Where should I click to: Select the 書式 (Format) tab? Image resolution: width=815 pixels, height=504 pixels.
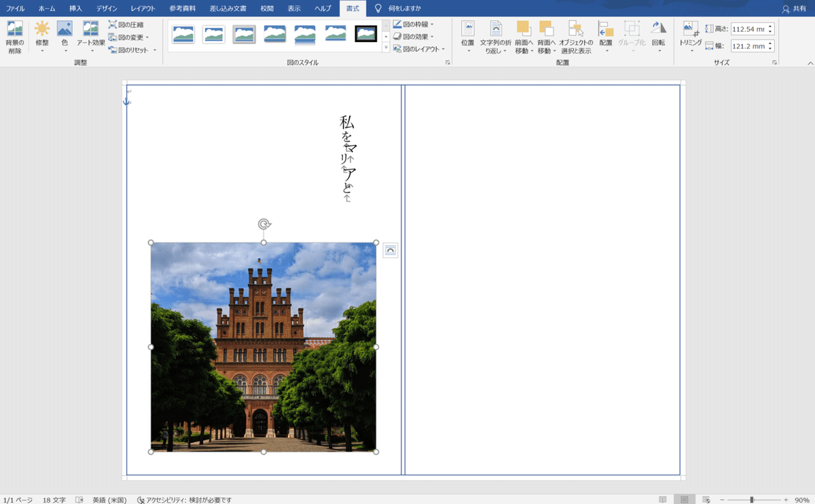[x=352, y=8]
